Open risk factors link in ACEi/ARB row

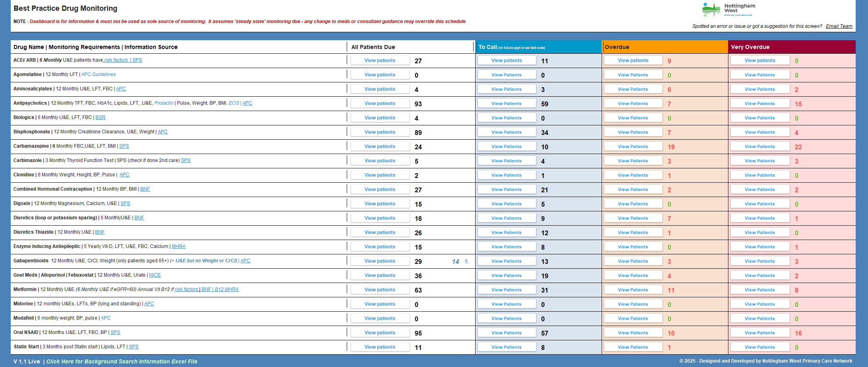pos(116,60)
